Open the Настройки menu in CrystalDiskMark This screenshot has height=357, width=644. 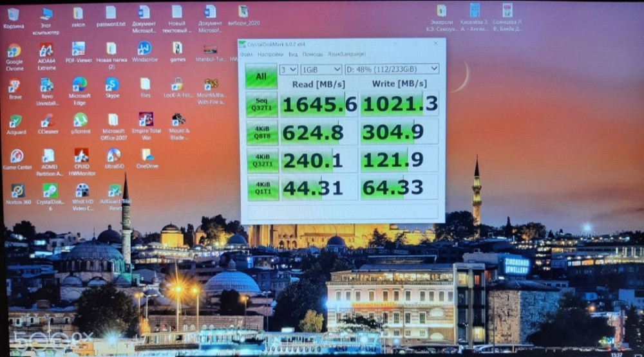270,55
